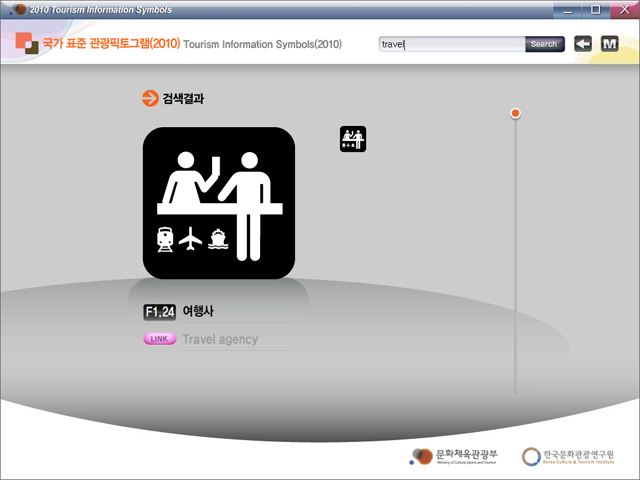Image resolution: width=640 pixels, height=480 pixels.
Task: Click the M main menu icon
Action: pyautogui.click(x=609, y=44)
